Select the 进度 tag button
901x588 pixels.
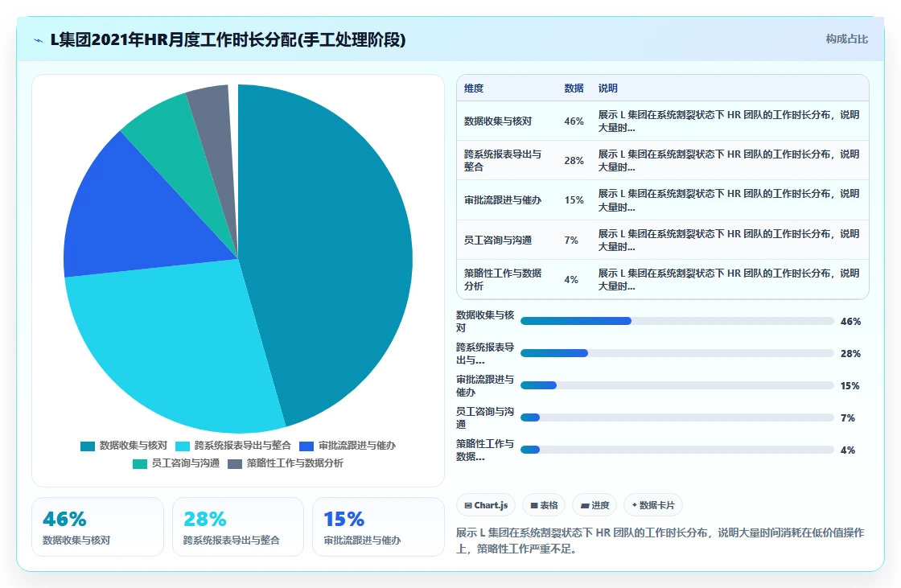594,505
